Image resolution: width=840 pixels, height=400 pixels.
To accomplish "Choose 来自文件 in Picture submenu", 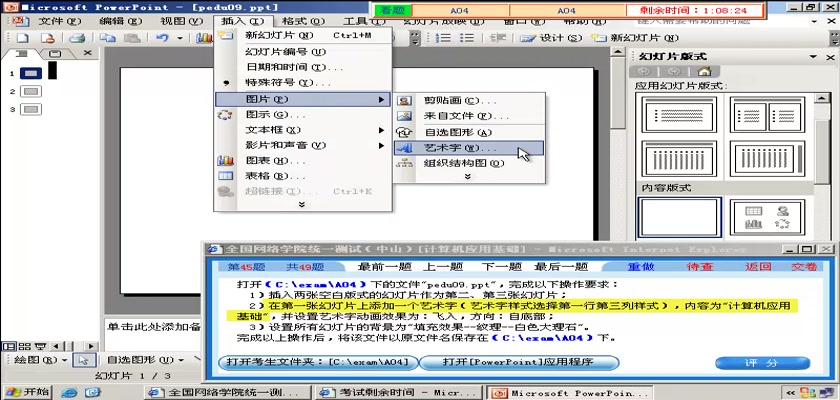I will point(469,116).
